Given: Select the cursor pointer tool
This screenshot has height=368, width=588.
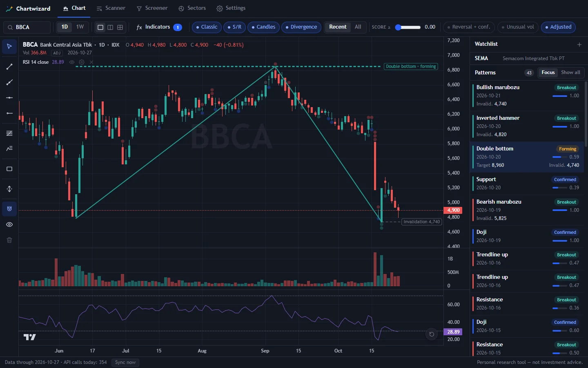Looking at the screenshot, I should [9, 47].
